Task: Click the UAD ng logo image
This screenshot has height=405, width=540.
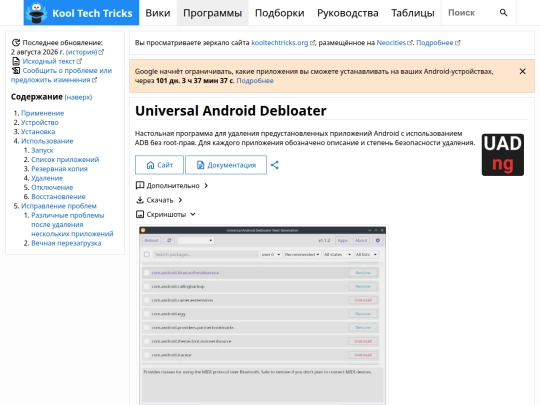Action: [x=503, y=155]
